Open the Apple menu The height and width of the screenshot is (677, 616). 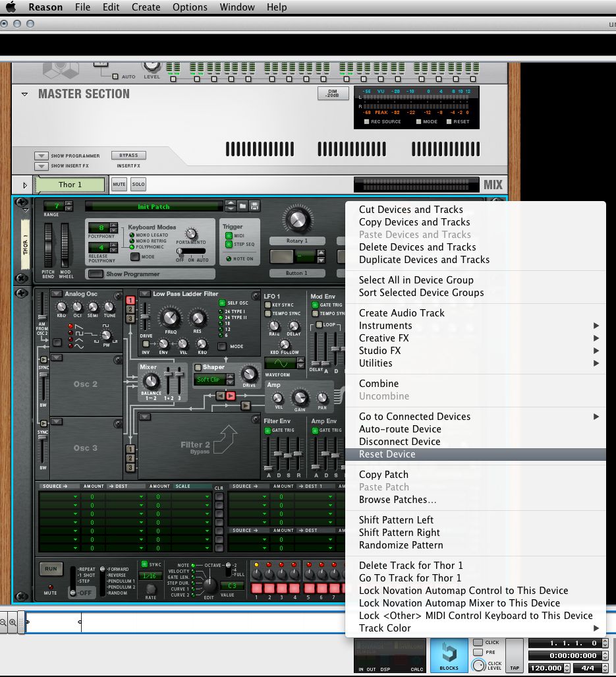tap(11, 7)
